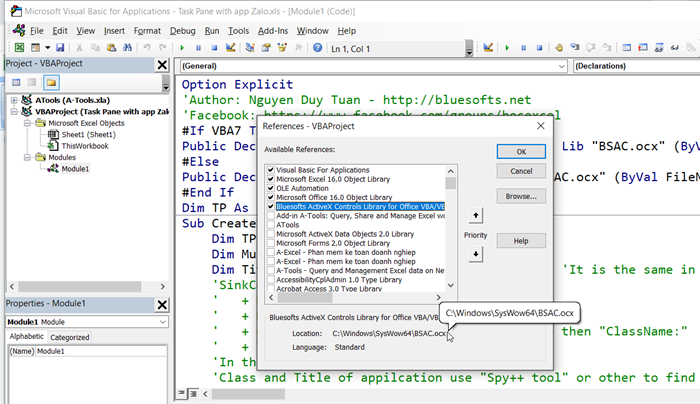Open the (General) object dropdown

tap(563, 67)
